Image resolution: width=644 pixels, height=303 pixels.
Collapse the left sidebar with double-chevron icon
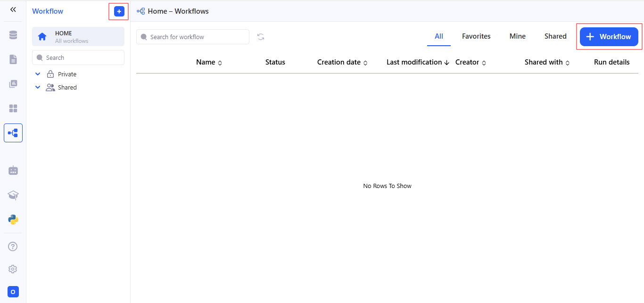click(13, 9)
